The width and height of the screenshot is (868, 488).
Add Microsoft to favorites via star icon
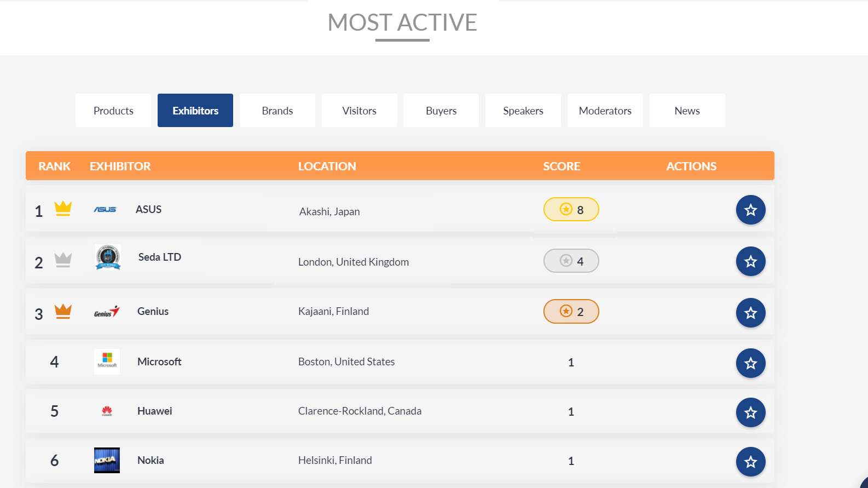pos(750,363)
